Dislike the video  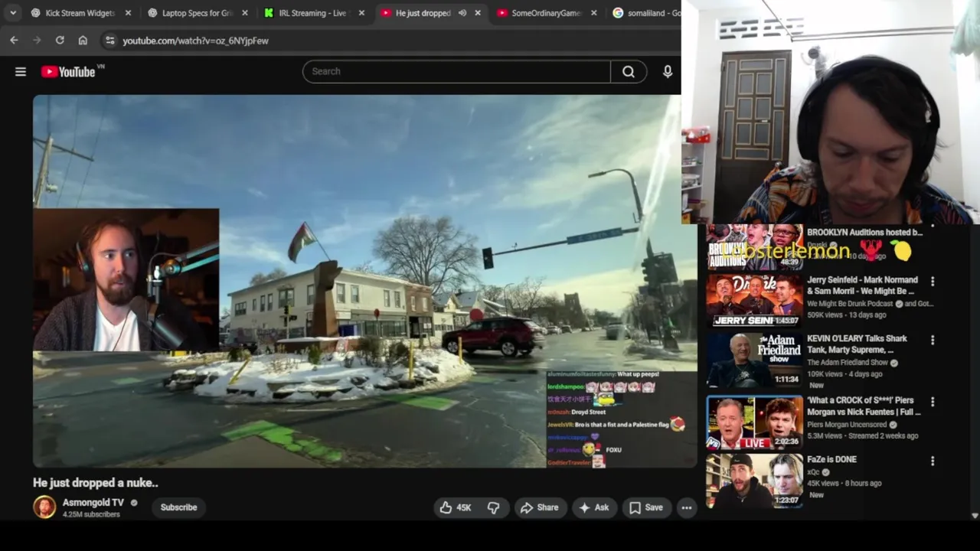click(x=494, y=507)
